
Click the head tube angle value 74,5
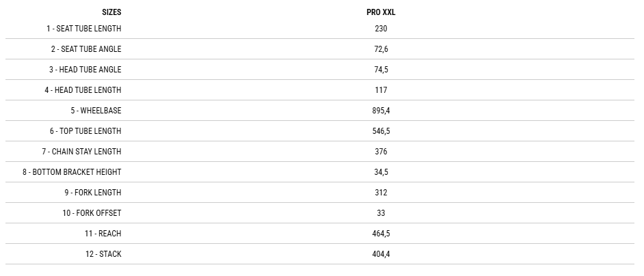tap(381, 70)
